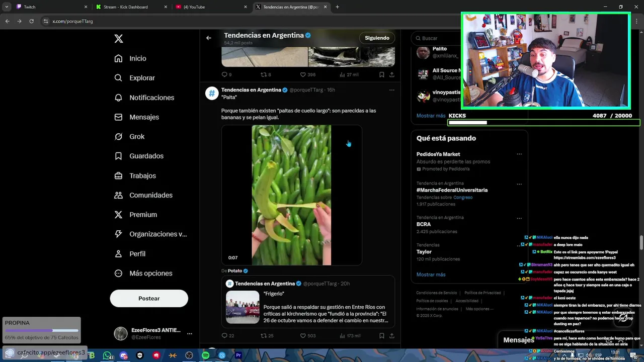Open account menu dots next to EzeeFlores3
Image resolution: width=644 pixels, height=362 pixels.
190,333
